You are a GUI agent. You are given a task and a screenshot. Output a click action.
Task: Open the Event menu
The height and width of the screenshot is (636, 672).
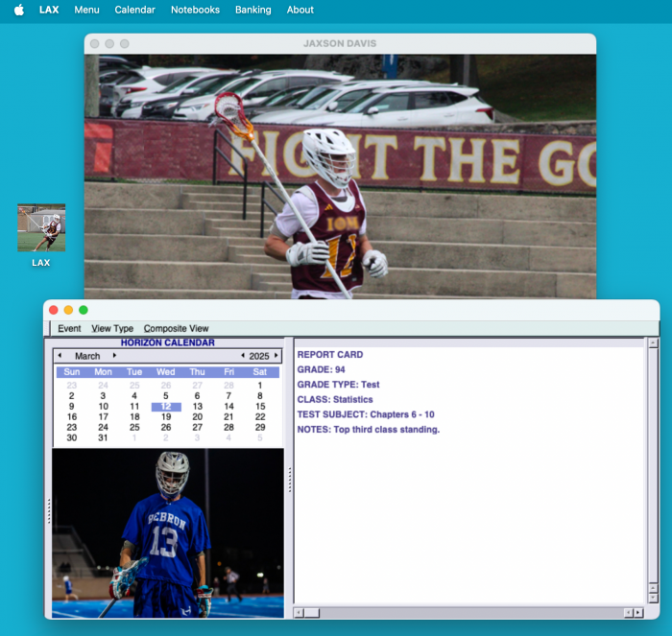pyautogui.click(x=69, y=328)
